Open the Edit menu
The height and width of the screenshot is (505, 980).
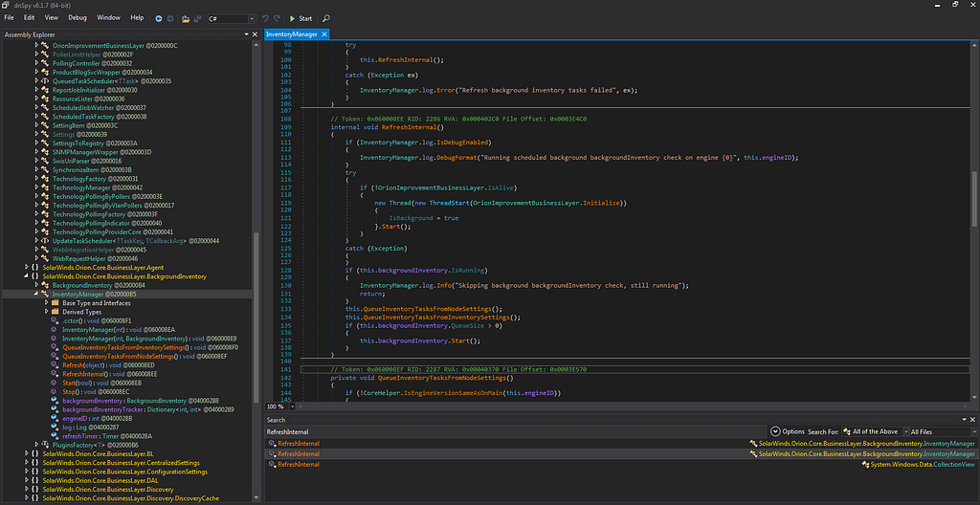30,18
